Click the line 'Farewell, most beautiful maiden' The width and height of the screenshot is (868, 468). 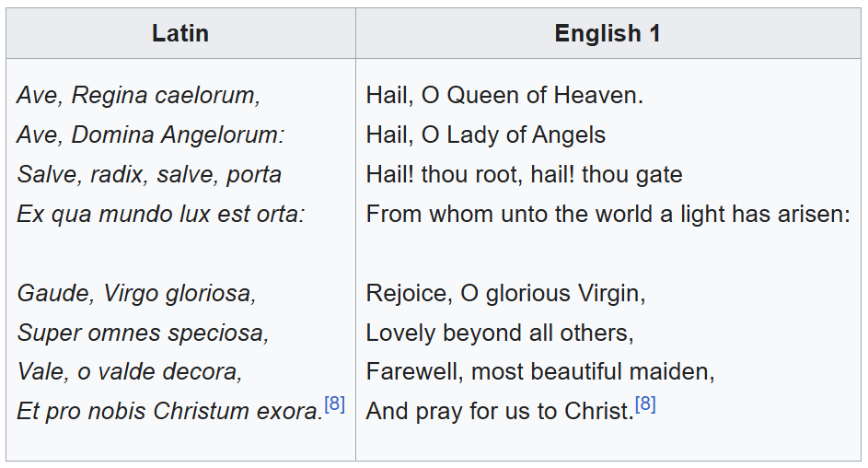pyautogui.click(x=540, y=372)
